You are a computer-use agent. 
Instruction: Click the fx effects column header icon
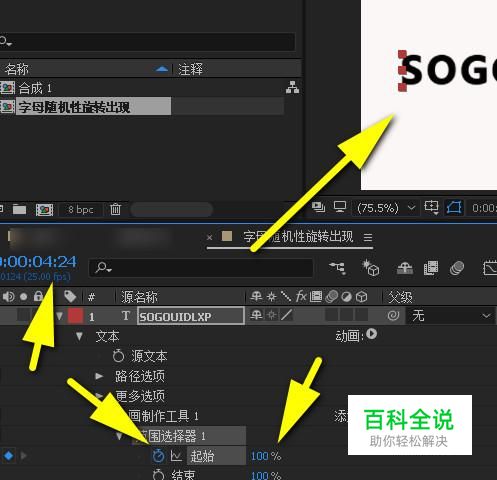pyautogui.click(x=301, y=296)
